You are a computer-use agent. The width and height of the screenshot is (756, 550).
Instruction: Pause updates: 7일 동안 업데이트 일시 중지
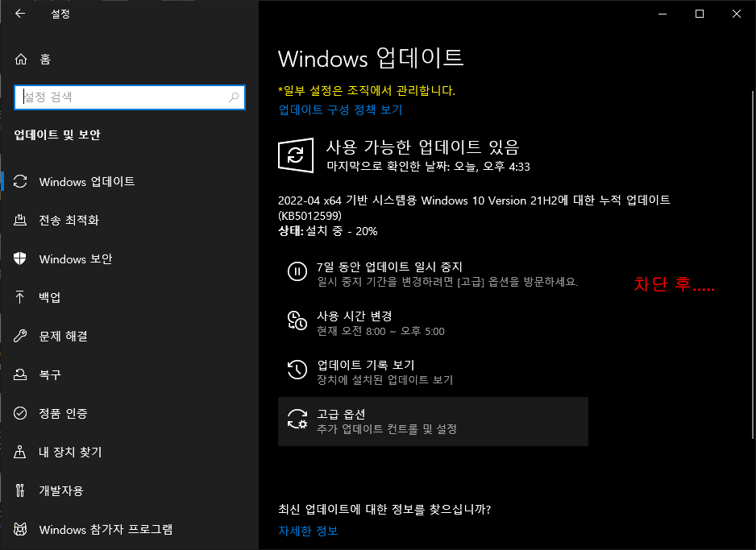[x=433, y=274]
